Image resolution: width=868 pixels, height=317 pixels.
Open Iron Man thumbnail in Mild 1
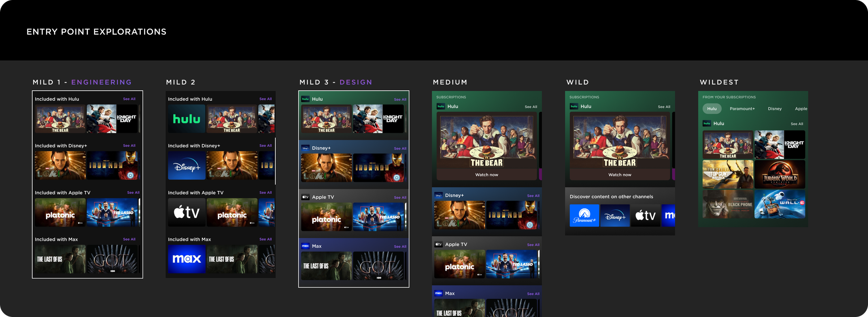tap(112, 165)
